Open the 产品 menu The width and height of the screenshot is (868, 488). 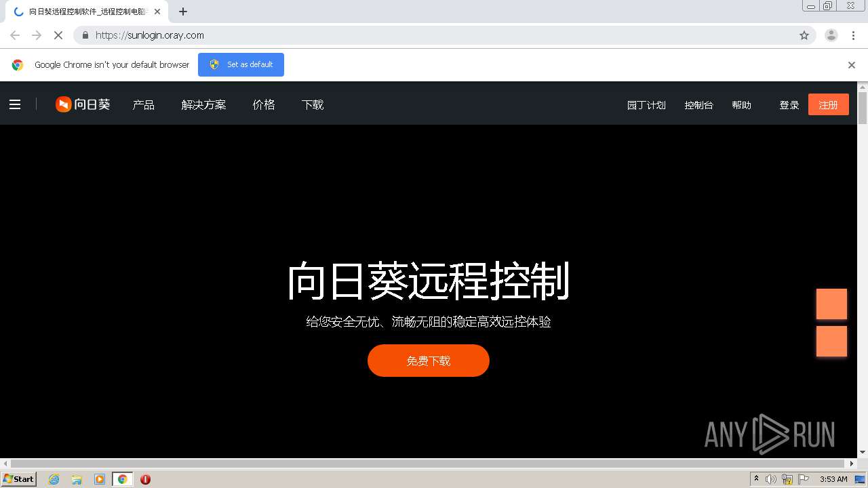[x=144, y=105]
